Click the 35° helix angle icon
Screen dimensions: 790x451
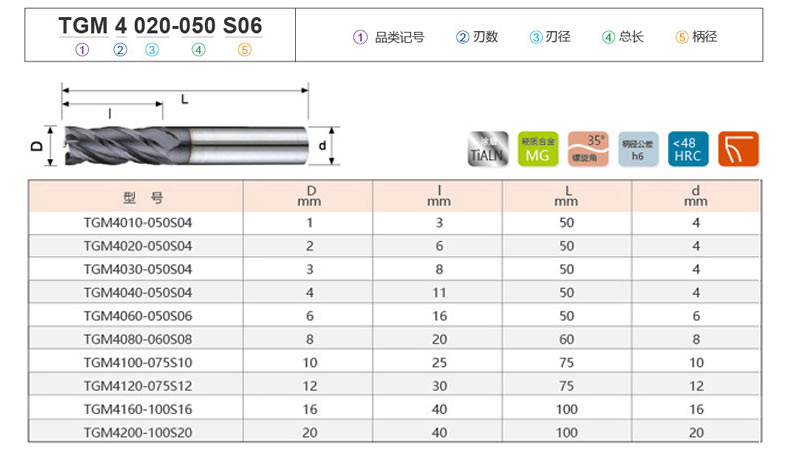[588, 149]
